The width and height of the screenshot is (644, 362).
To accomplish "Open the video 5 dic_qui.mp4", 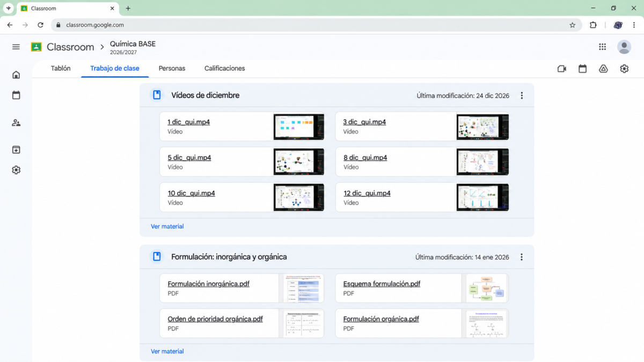I will click(189, 158).
